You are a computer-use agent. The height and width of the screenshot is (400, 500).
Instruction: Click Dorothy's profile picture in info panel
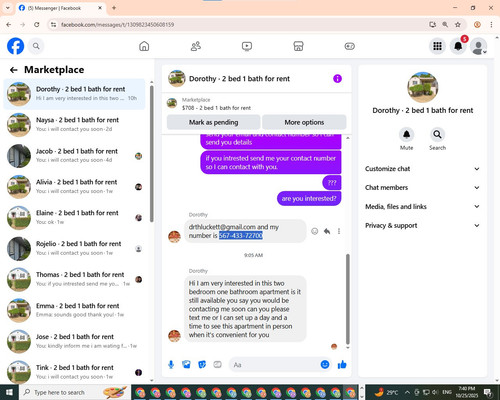423,87
